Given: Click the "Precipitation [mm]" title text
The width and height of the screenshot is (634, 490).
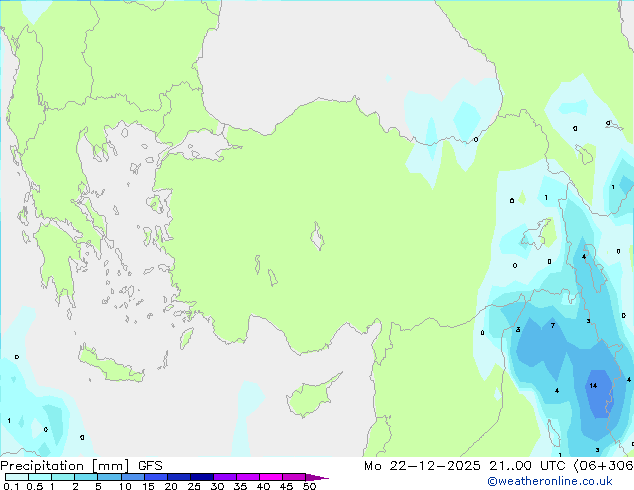Looking at the screenshot, I should [x=65, y=466].
